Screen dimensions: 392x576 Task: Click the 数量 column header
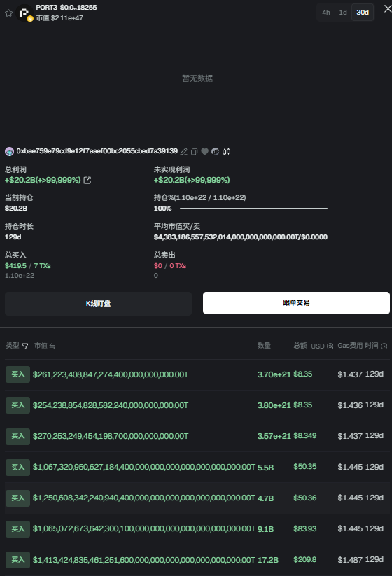pos(264,346)
